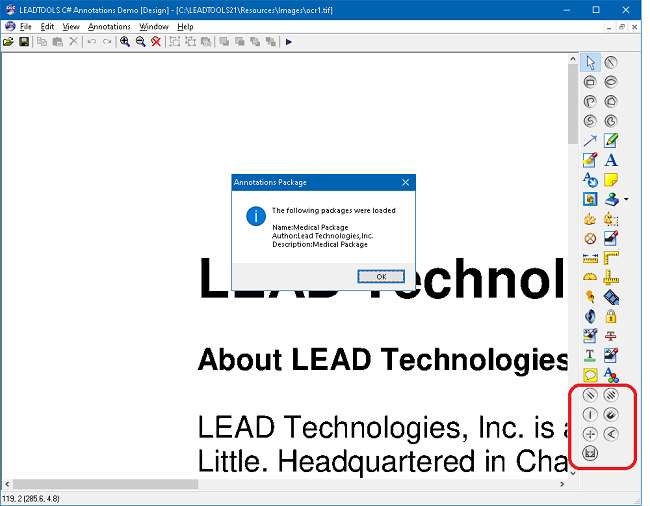Image resolution: width=650 pixels, height=506 pixels.
Task: Select the L-shaped polyruler tool
Action: pyautogui.click(x=611, y=258)
